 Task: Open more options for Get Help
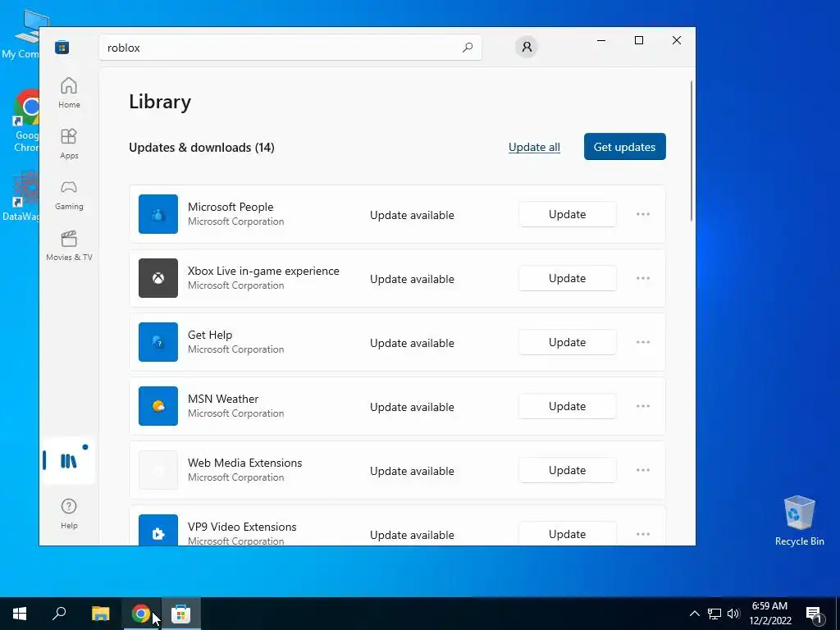[x=643, y=342]
